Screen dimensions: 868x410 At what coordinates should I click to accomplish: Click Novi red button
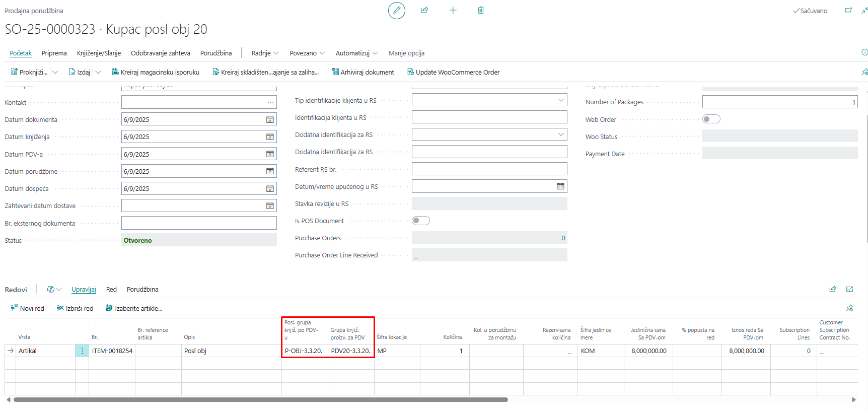click(x=28, y=309)
